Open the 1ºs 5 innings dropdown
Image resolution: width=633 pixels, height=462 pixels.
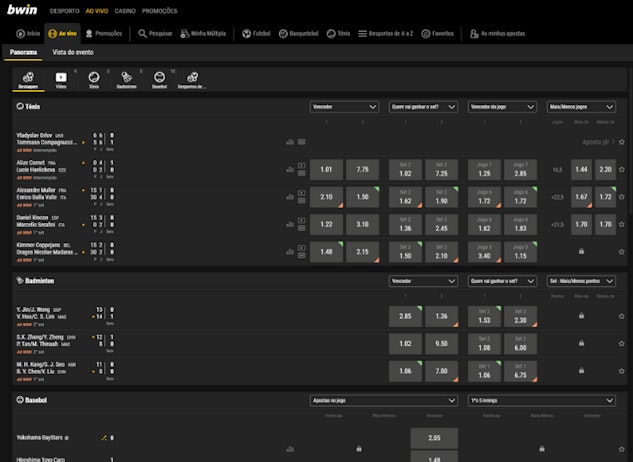tap(542, 401)
